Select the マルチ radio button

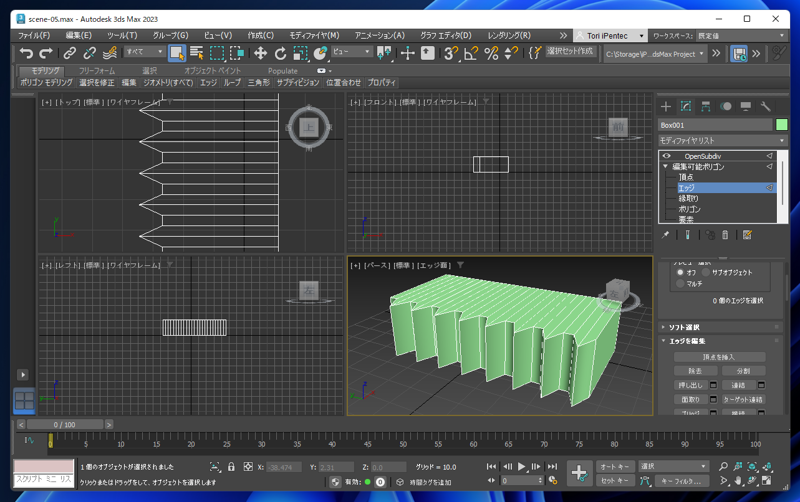tap(680, 283)
